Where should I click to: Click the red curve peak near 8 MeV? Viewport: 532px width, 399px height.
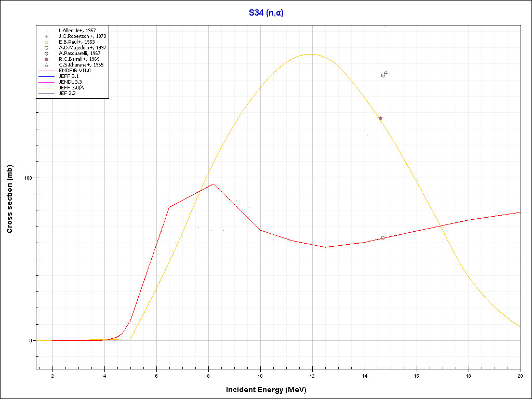click(x=213, y=184)
